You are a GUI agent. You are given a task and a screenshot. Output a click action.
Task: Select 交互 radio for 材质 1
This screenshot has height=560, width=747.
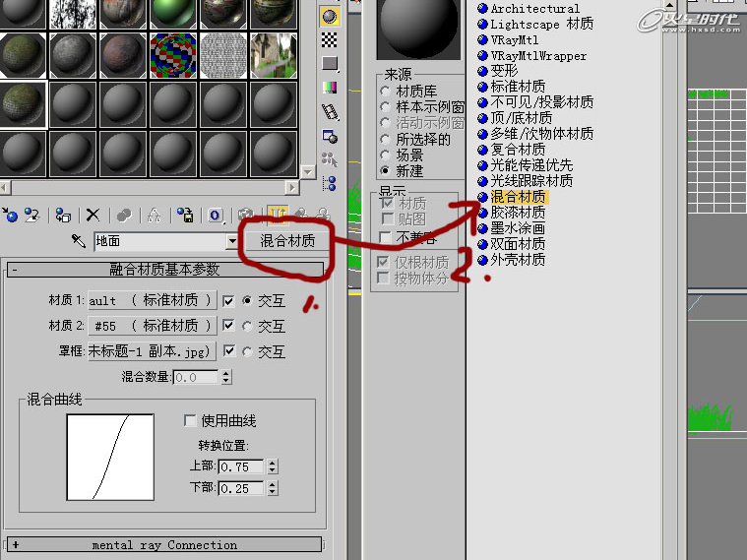[247, 300]
